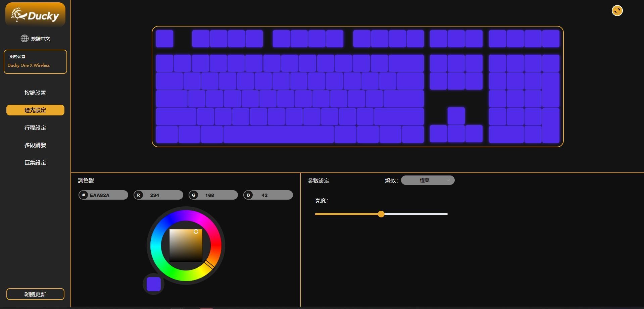
Task: Click the globe language icon
Action: click(x=24, y=39)
